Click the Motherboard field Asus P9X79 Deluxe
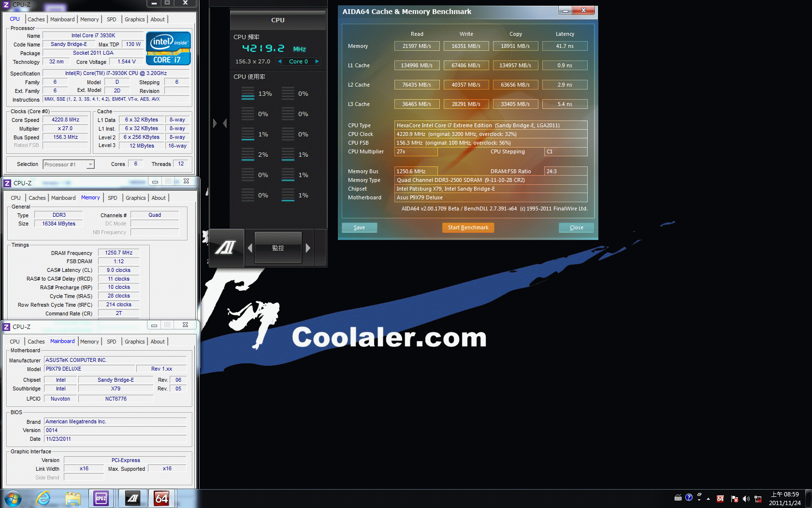Viewport: 812px width, 508px height. [x=491, y=197]
